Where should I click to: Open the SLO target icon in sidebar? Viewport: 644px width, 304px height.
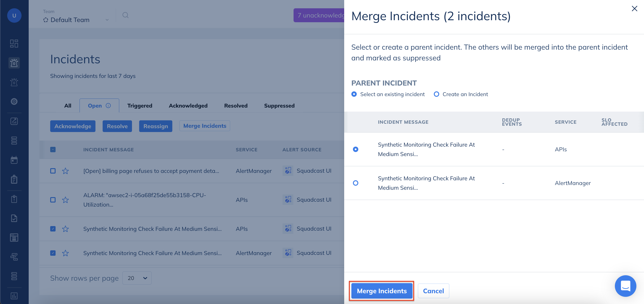pyautogui.click(x=14, y=102)
